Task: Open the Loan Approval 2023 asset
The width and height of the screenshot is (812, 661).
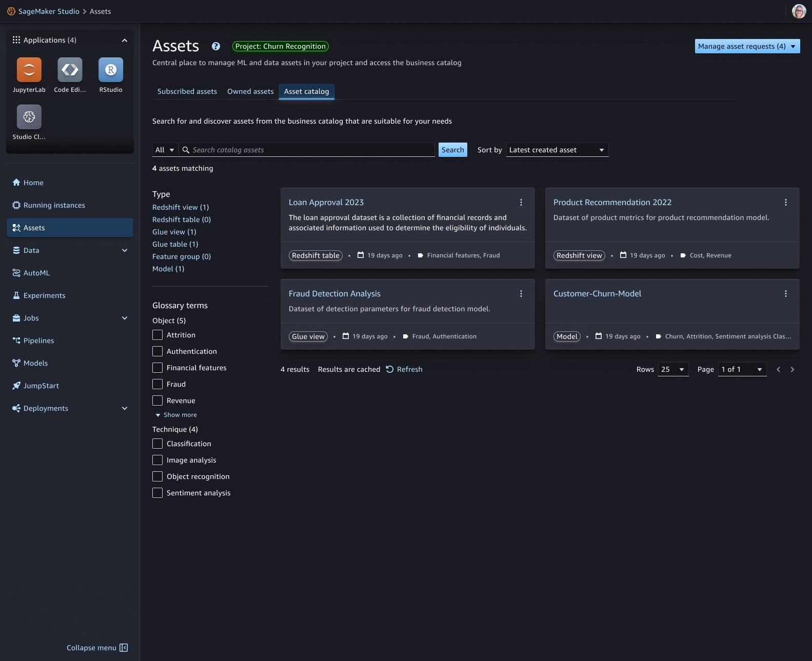Action: point(326,203)
